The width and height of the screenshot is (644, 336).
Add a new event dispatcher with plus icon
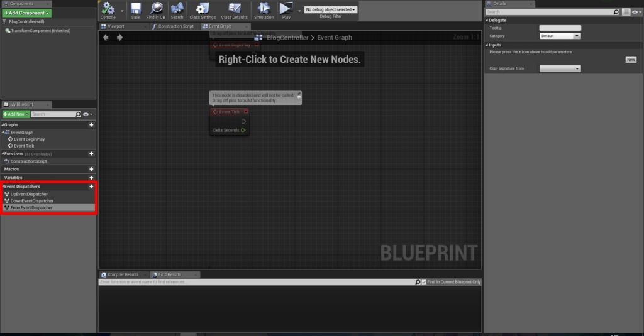click(91, 187)
